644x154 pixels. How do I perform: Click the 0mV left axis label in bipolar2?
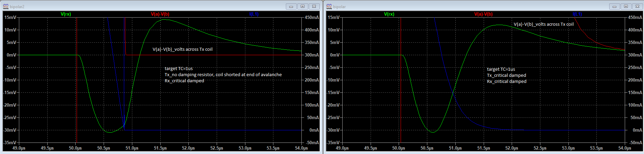click(11, 55)
